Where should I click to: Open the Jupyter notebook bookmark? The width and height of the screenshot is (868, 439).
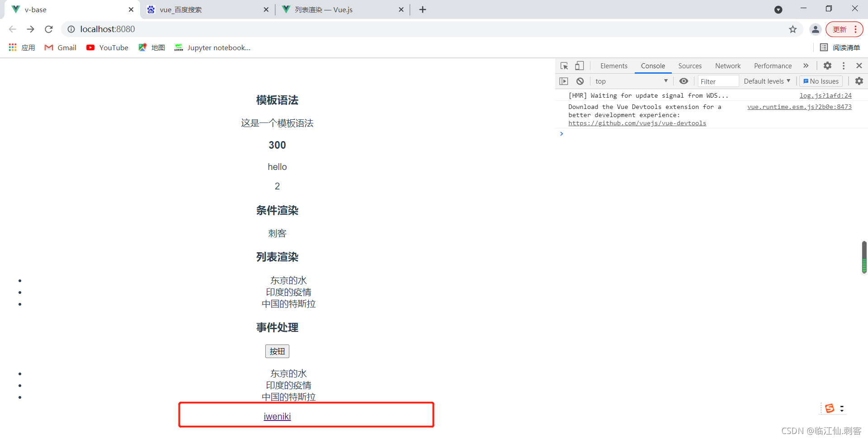(212, 47)
